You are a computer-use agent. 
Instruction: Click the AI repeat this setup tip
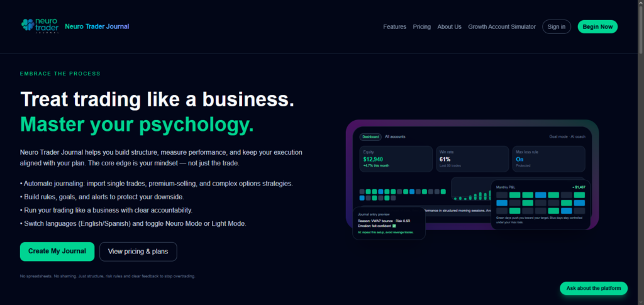tap(386, 232)
